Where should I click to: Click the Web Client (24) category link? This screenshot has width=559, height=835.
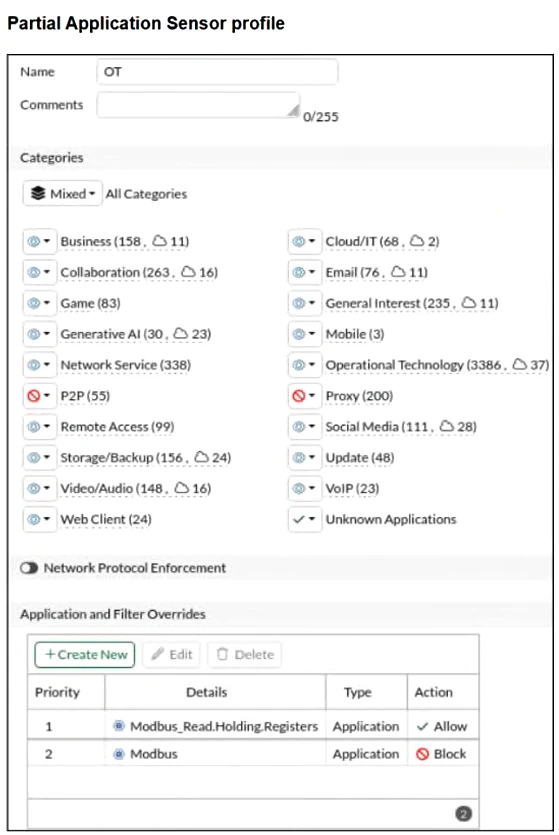point(106,519)
